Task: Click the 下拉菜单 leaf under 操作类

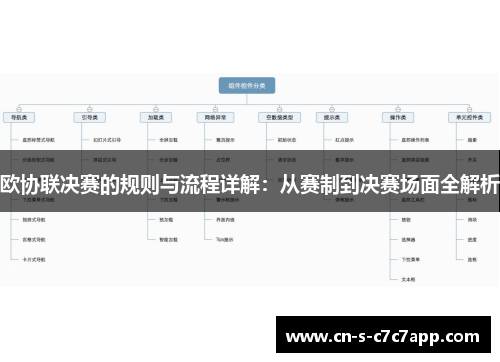Action: 411,260
